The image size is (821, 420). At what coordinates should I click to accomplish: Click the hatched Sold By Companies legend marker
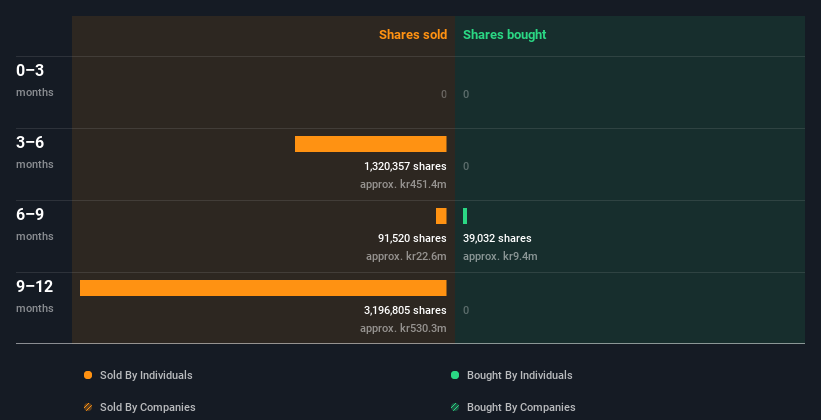(88, 407)
